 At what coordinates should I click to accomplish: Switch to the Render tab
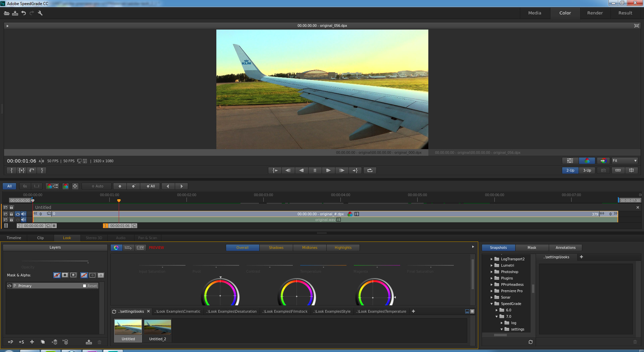(x=595, y=13)
